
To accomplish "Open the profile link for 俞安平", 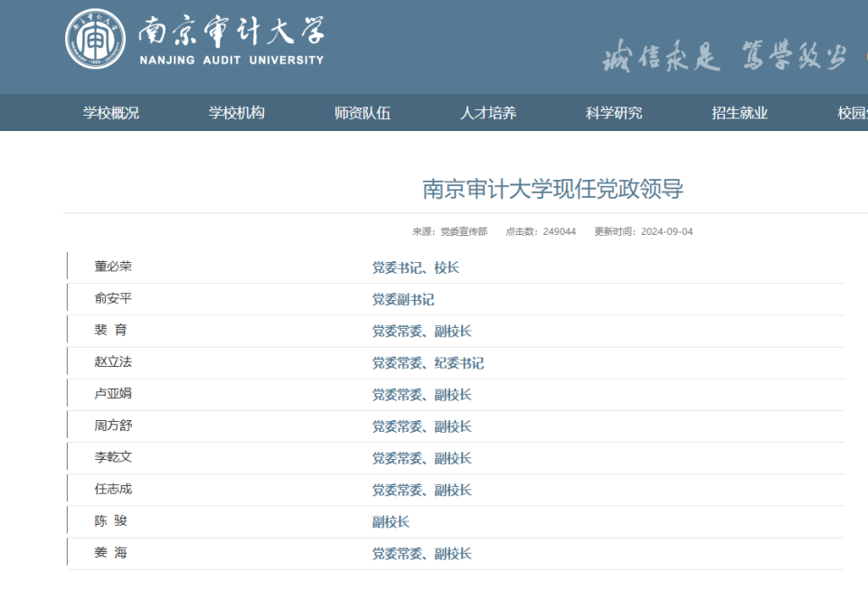I will point(113,298).
